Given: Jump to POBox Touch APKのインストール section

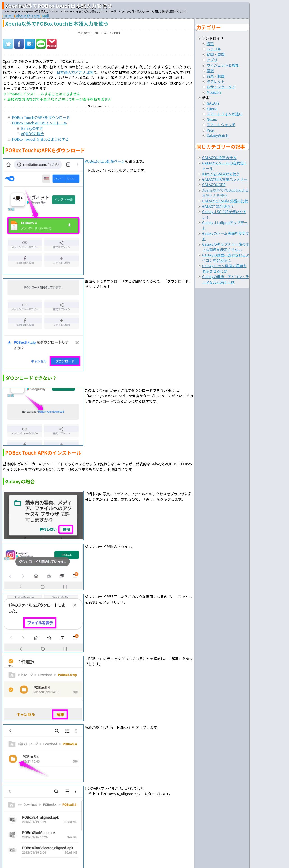Looking at the screenshot, I should pyautogui.click(x=39, y=123).
